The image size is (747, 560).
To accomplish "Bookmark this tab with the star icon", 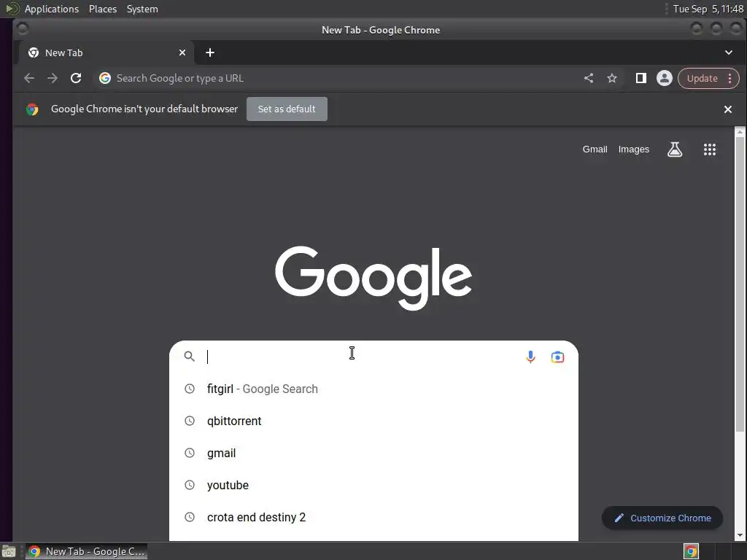I will coord(612,78).
